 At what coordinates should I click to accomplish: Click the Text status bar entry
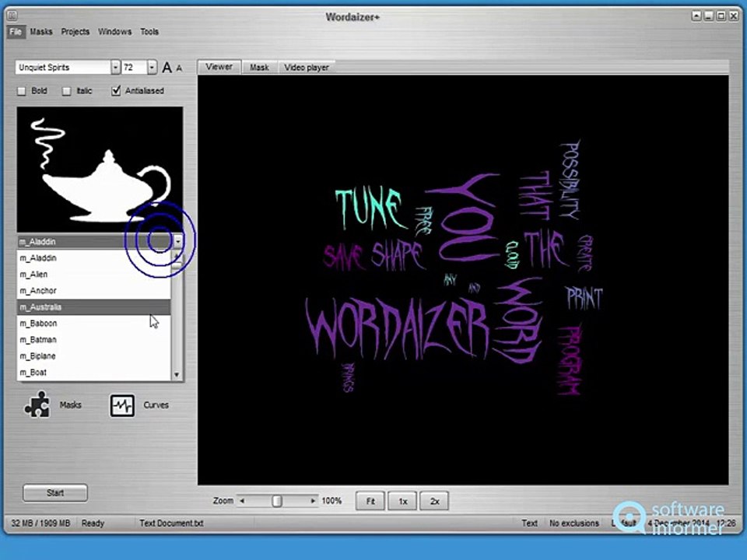(529, 523)
